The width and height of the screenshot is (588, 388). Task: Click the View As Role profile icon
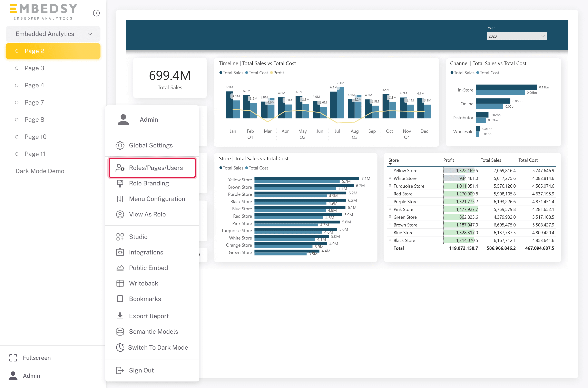pos(120,214)
